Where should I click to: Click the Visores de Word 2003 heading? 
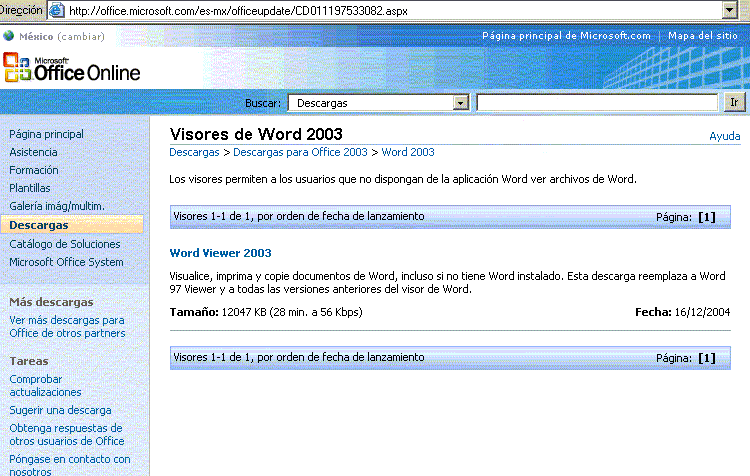click(256, 134)
